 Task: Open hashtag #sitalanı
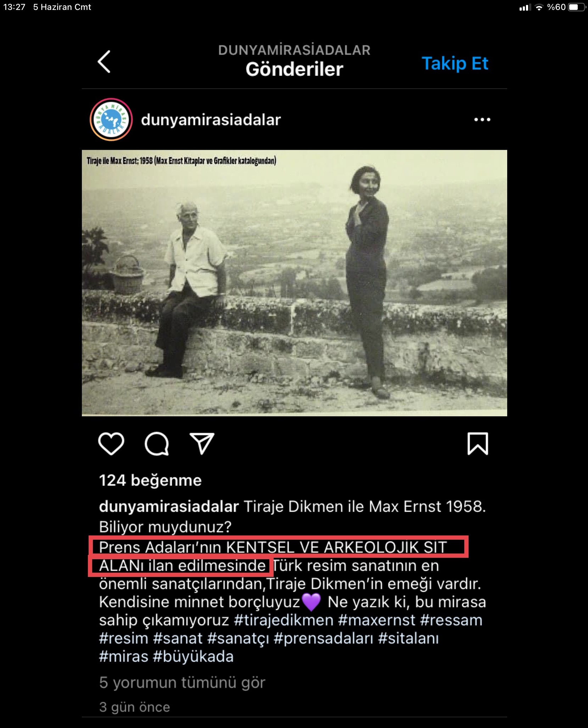click(x=408, y=639)
